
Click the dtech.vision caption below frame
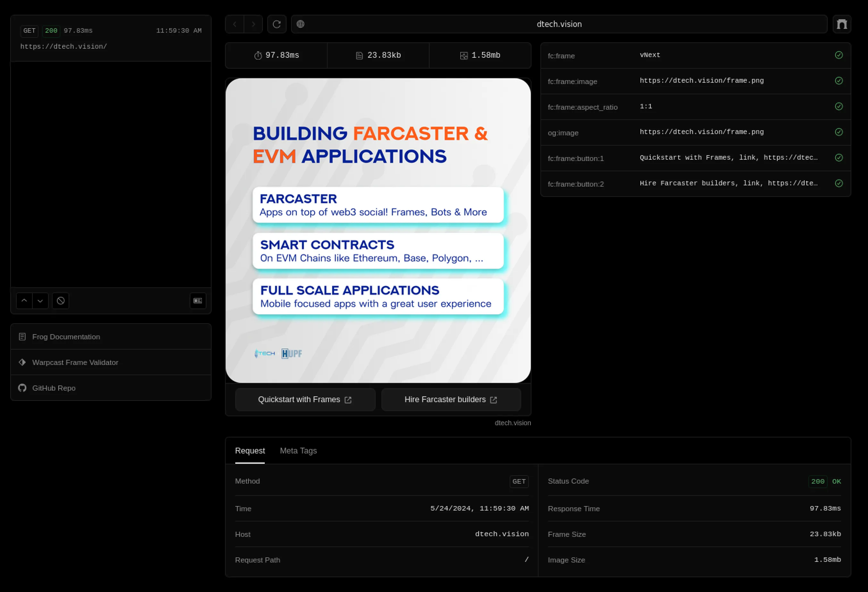513,423
